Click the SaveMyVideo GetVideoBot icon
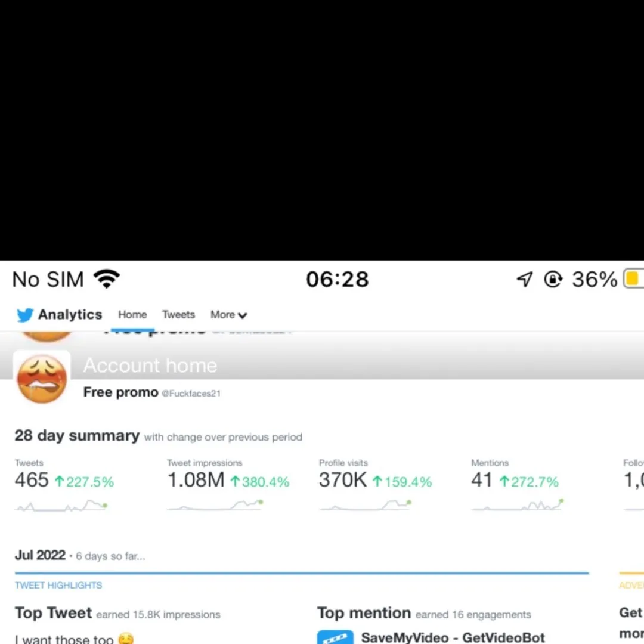644x644 pixels. pos(335,637)
